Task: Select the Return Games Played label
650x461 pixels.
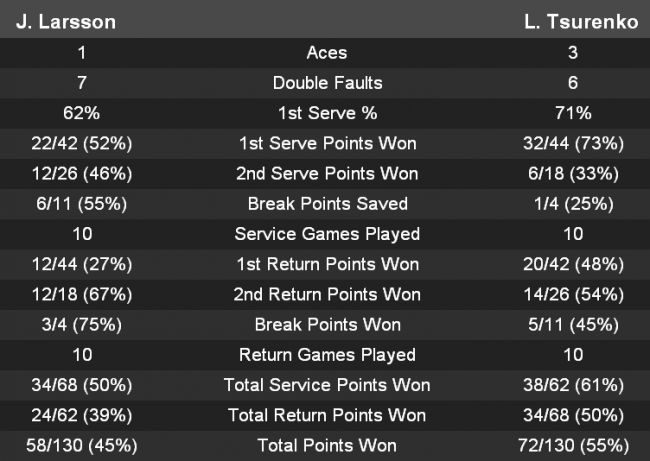Action: click(327, 355)
